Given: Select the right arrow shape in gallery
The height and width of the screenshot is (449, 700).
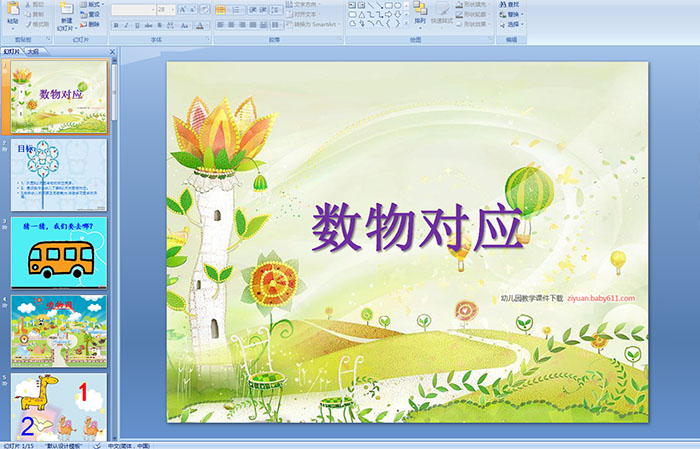Looking at the screenshot, I should point(389,14).
